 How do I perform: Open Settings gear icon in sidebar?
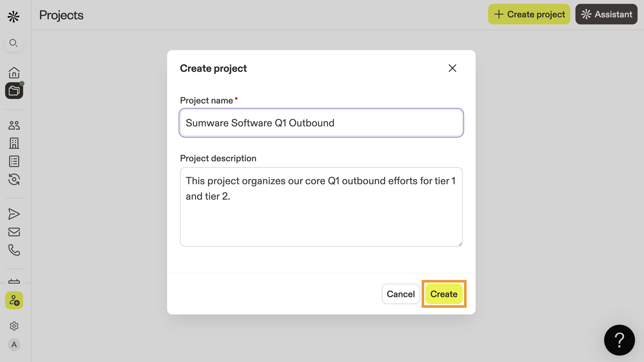(14, 326)
